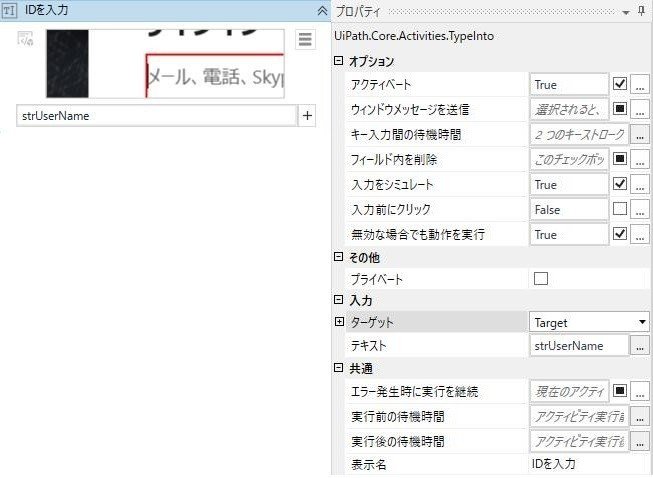This screenshot has height=478, width=653.
Task: Click the selector indicator icon beside the screenshot
Action: click(25, 38)
